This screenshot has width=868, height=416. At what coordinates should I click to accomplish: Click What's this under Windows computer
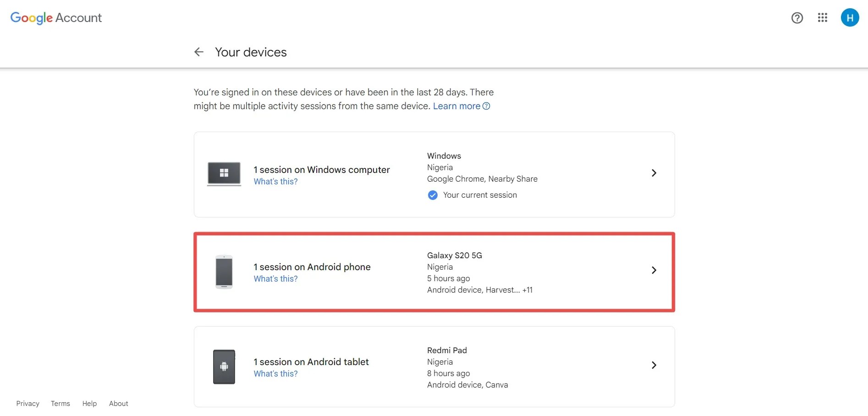[275, 182]
